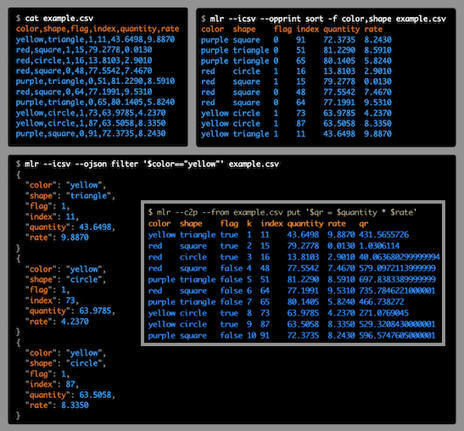Click the JSON line "rate": 8.3350

tap(57, 405)
